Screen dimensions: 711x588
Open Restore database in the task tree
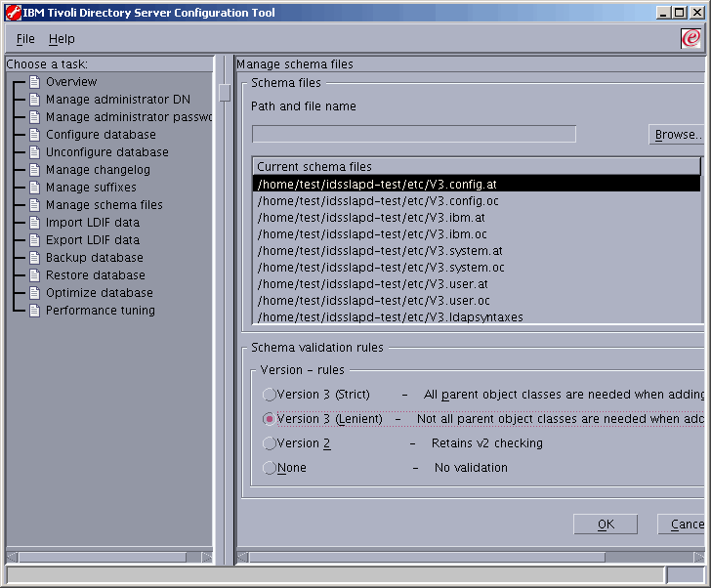[x=95, y=275]
